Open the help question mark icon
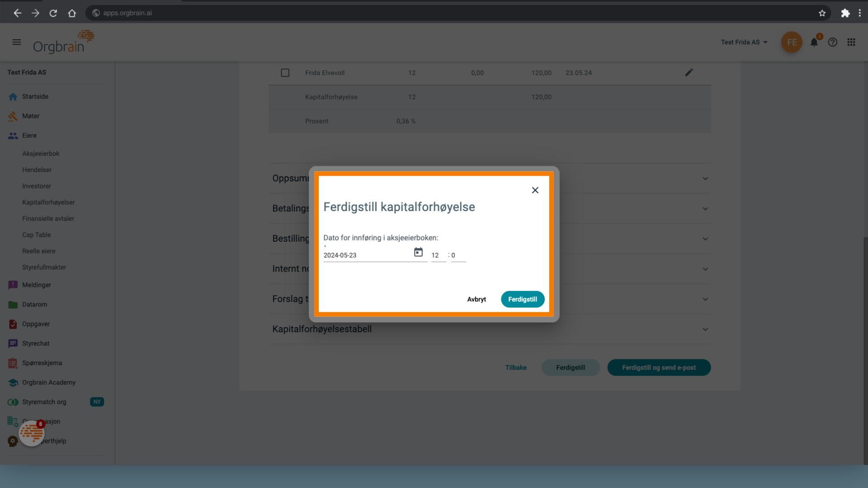 pos(833,42)
